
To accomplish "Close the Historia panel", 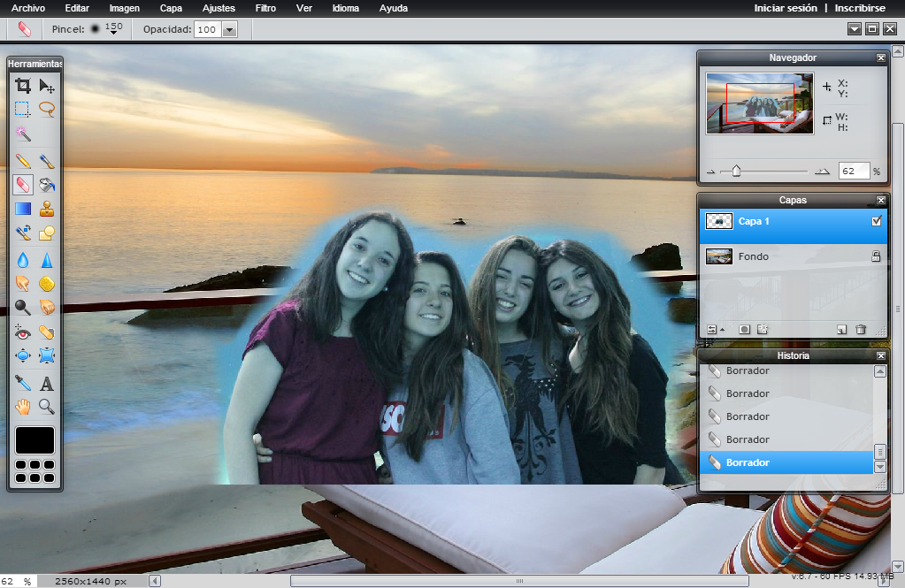I will point(881,356).
